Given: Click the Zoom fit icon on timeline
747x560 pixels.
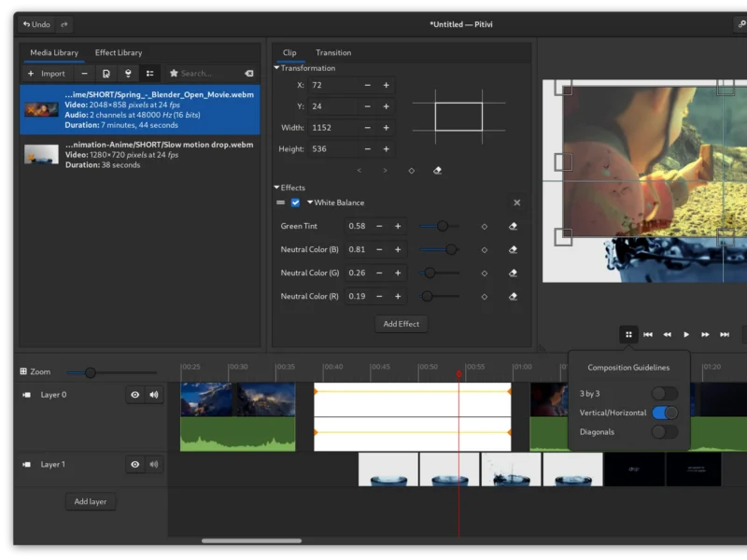Looking at the screenshot, I should (x=23, y=371).
